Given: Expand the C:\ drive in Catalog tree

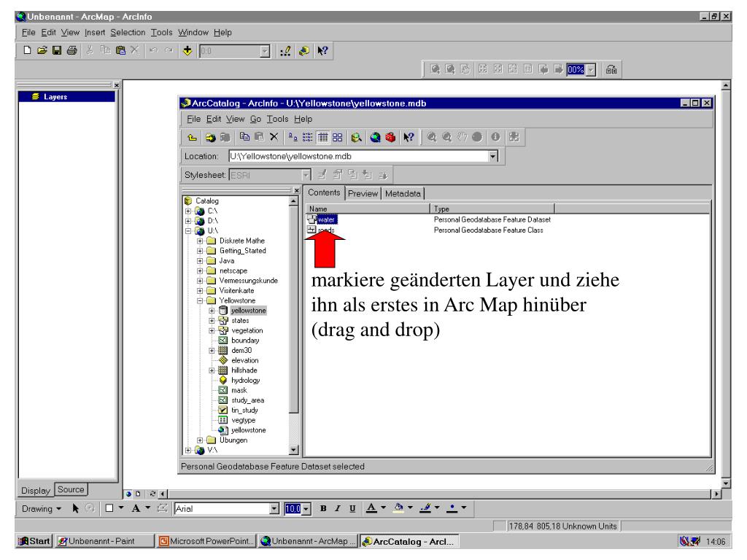Looking at the screenshot, I should (x=188, y=211).
